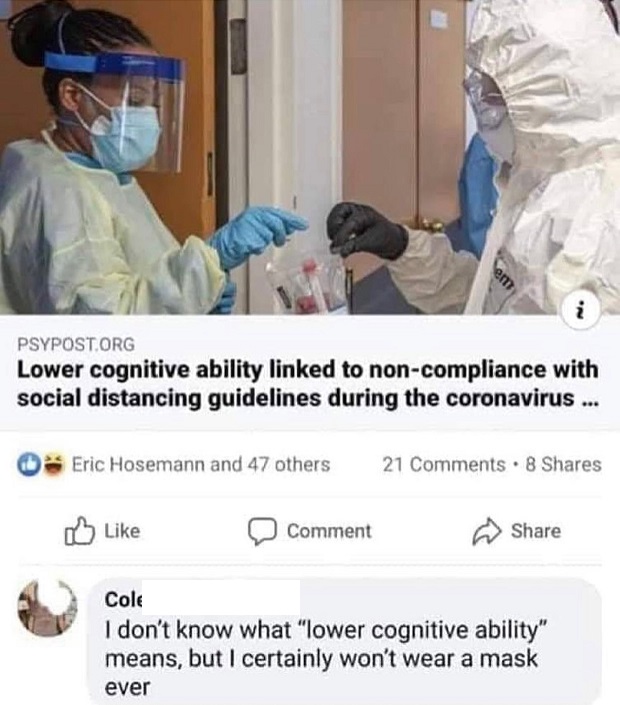The width and height of the screenshot is (620, 705).
Task: View the 8 Shares list
Action: coord(563,464)
